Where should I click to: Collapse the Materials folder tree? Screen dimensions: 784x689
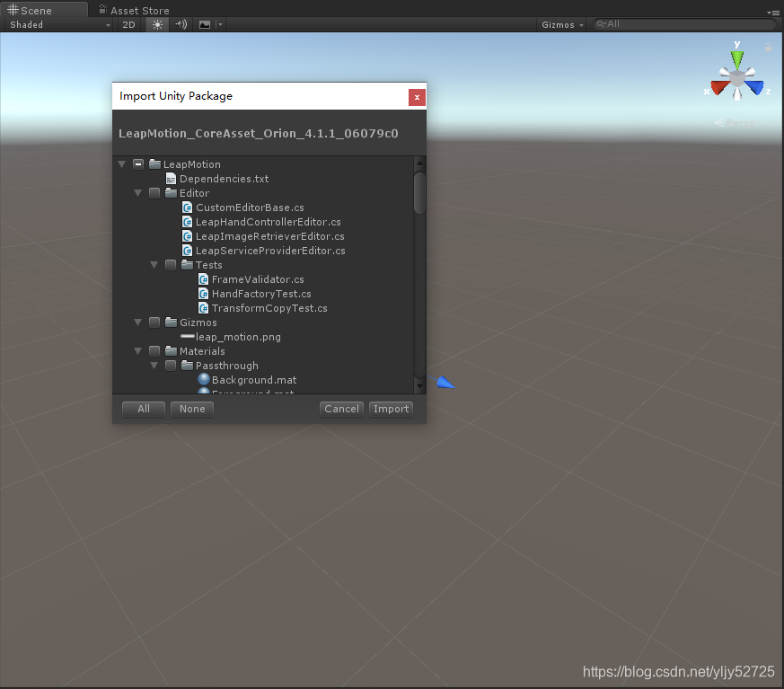(138, 351)
